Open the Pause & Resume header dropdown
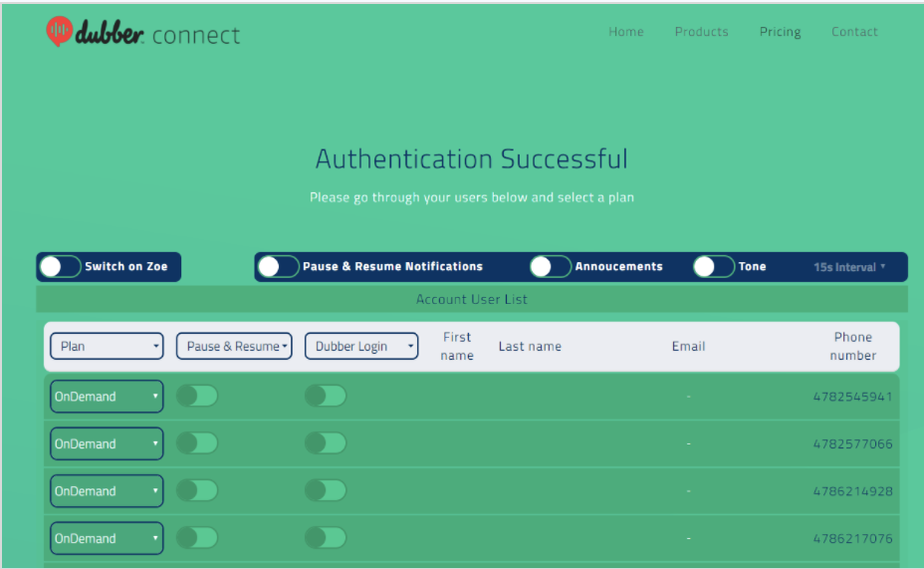 click(x=234, y=346)
